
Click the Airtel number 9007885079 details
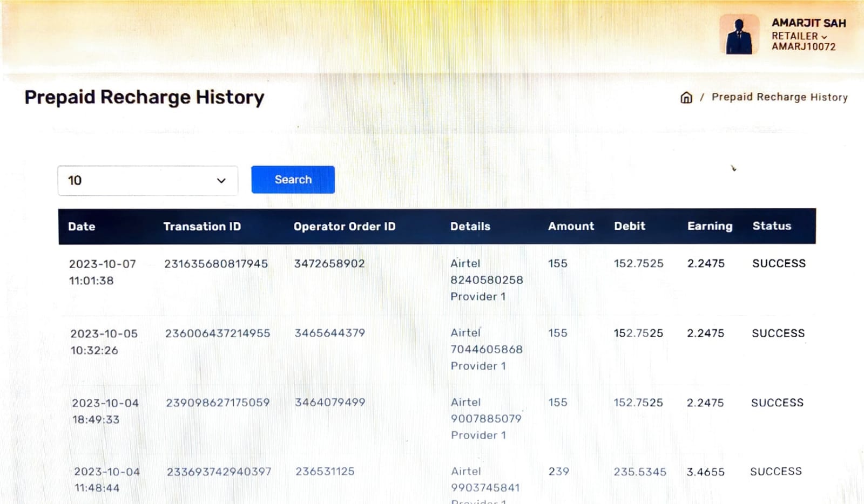486,419
